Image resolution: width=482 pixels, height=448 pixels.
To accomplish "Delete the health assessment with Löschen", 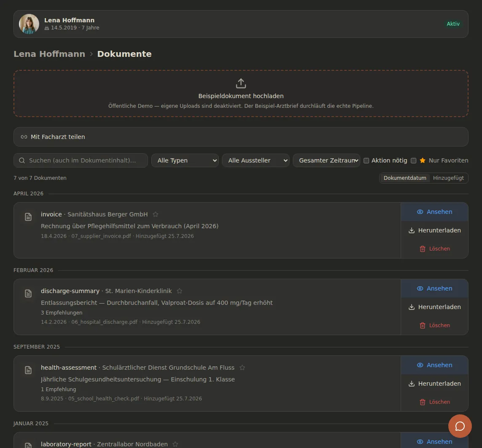I will coord(434,402).
